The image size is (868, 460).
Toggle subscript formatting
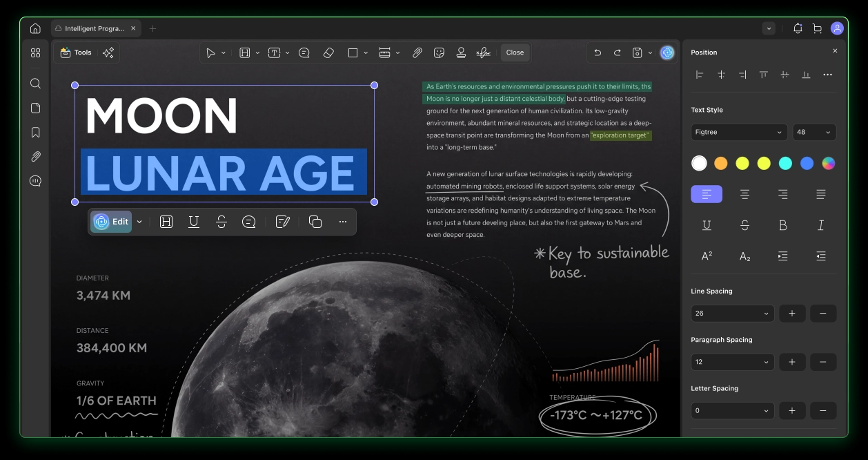coord(744,256)
